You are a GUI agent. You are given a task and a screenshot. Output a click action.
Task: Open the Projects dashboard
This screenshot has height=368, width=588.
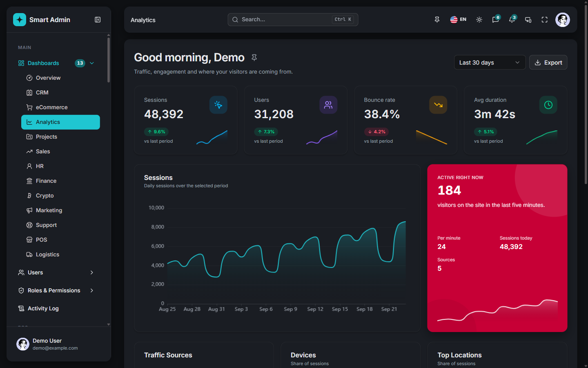(60, 137)
